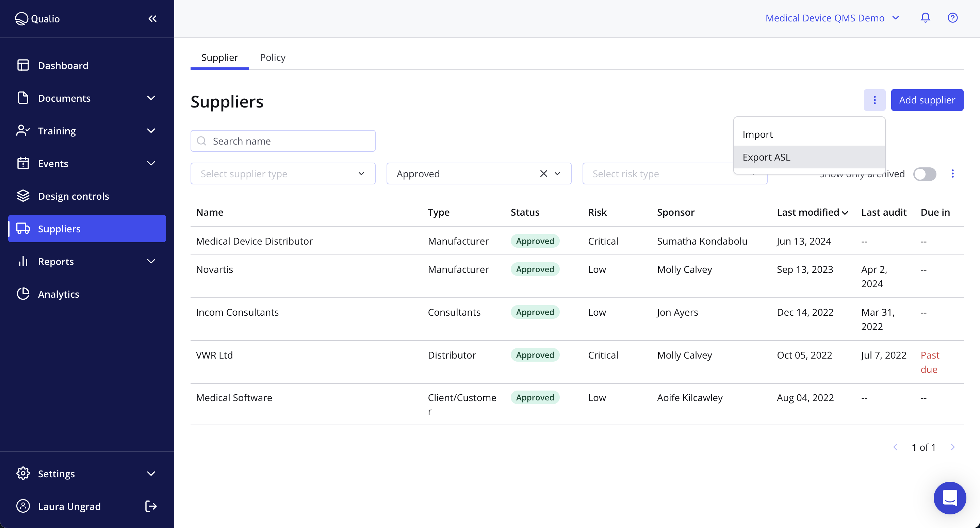
Task: Open the notifications bell
Action: (925, 17)
